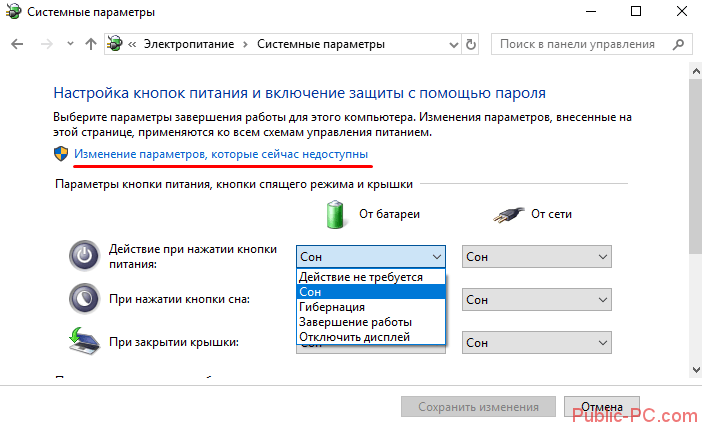
Task: Click scrollbar up arrow
Action: (x=696, y=71)
